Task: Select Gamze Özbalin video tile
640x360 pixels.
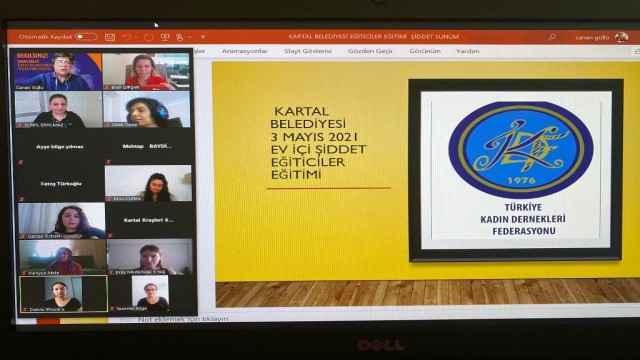Action: point(62,220)
